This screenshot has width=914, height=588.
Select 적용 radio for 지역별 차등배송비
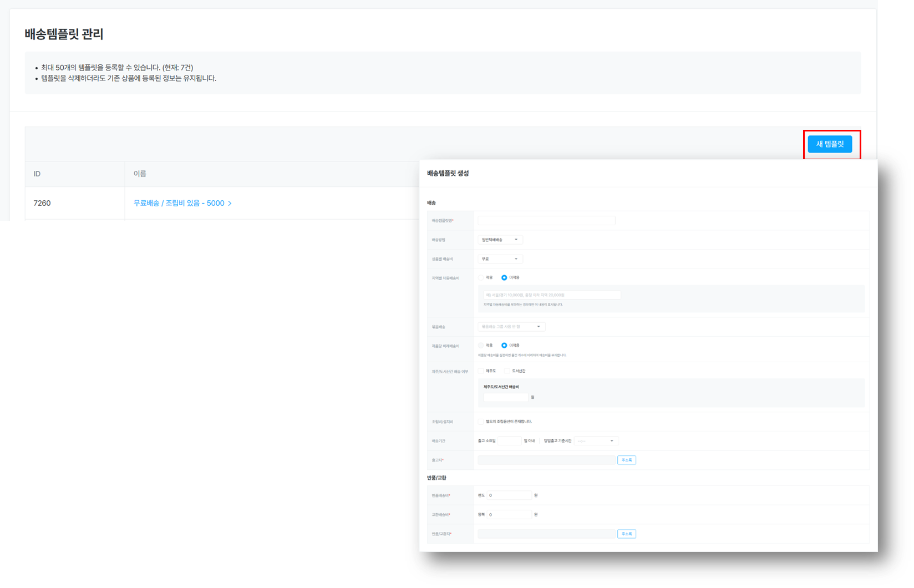click(481, 277)
